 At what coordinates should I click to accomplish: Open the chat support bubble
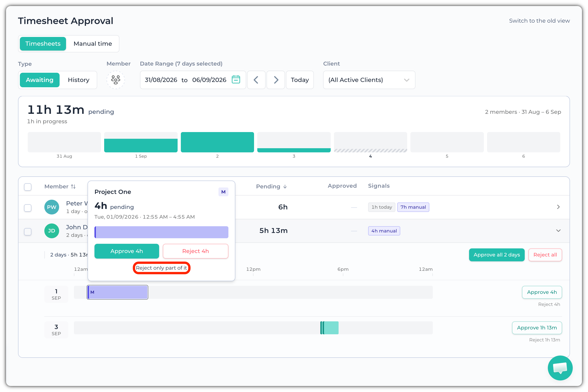(x=560, y=368)
